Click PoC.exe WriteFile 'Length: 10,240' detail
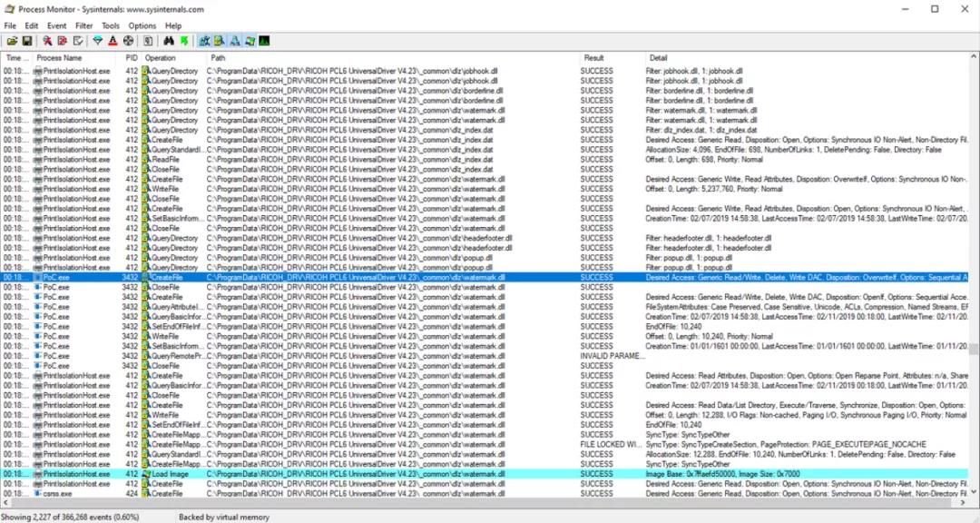This screenshot has height=523, width=980. [x=710, y=337]
